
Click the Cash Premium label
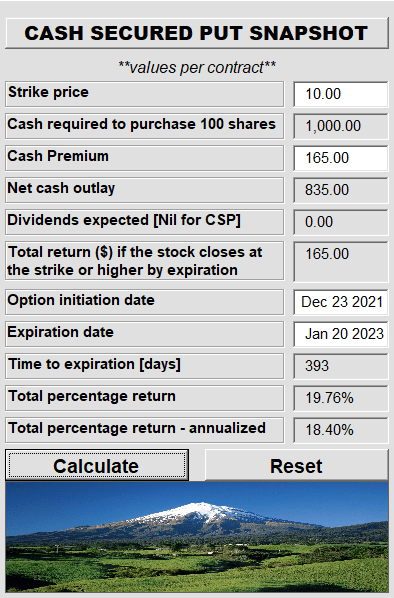tap(58, 156)
